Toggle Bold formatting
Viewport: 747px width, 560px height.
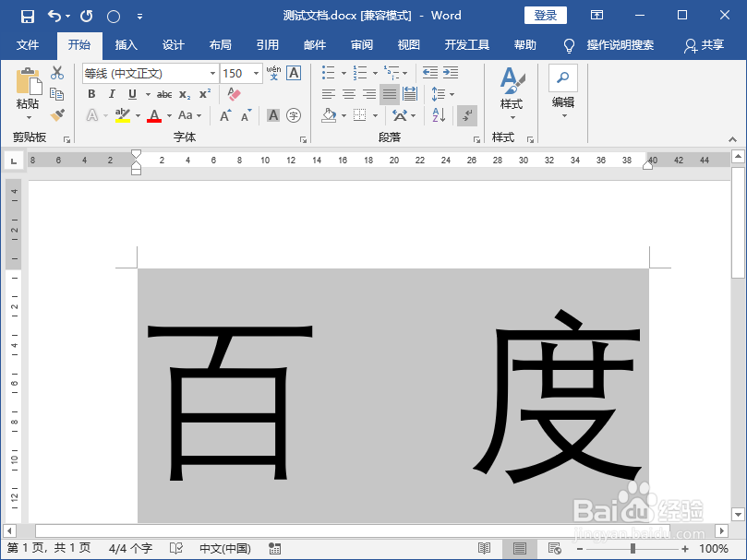tap(92, 94)
